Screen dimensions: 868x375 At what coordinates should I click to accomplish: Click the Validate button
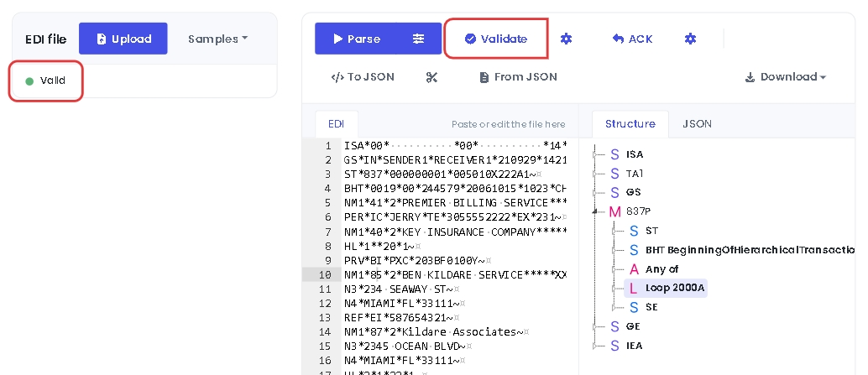[x=496, y=39]
